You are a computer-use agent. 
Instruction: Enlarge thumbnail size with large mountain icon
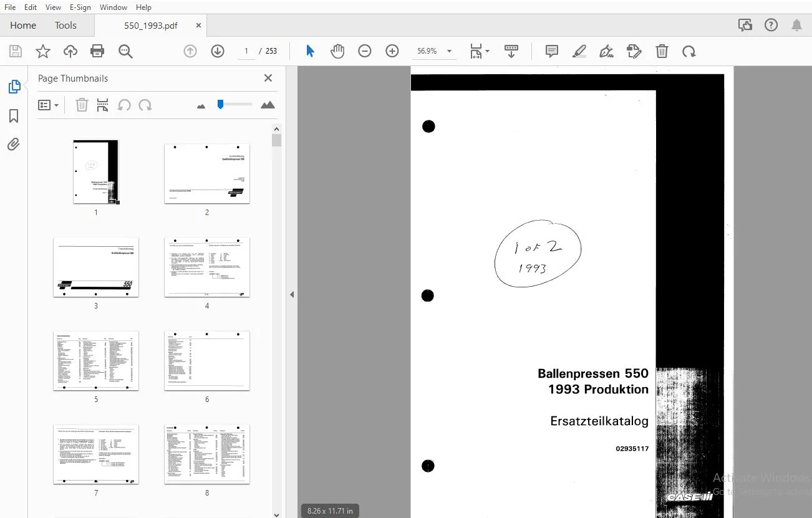point(268,105)
